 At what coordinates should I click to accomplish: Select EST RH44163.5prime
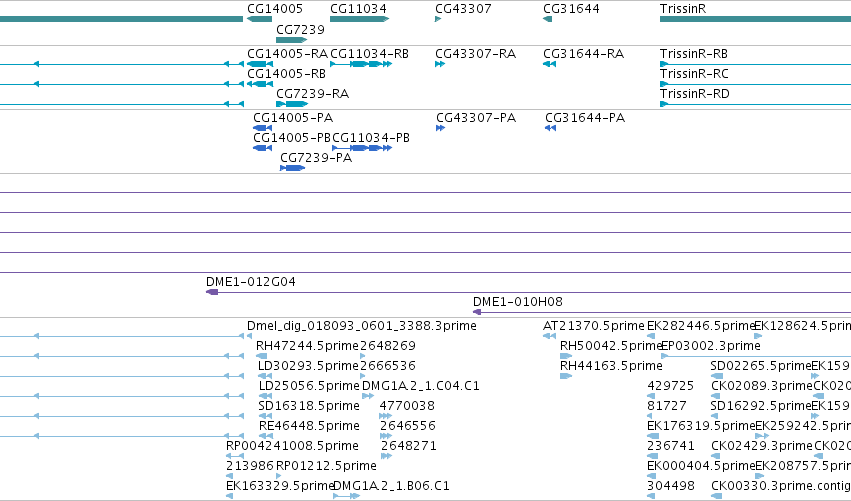click(x=611, y=366)
